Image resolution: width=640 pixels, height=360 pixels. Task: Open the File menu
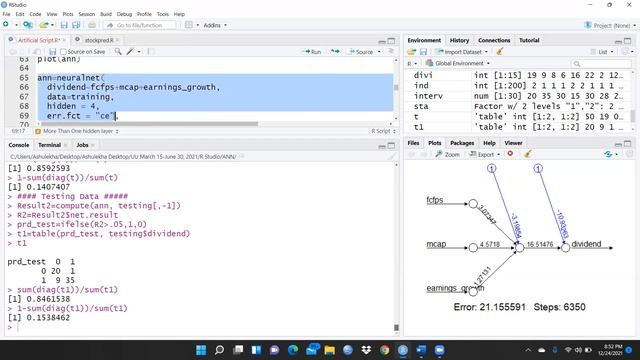click(x=7, y=14)
